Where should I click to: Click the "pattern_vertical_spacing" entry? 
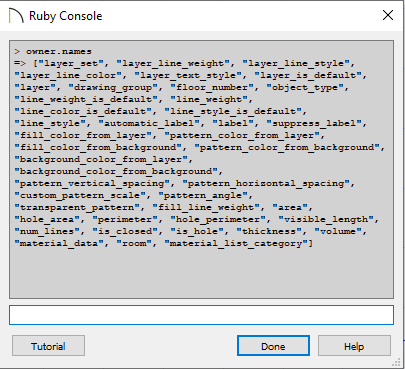point(92,184)
